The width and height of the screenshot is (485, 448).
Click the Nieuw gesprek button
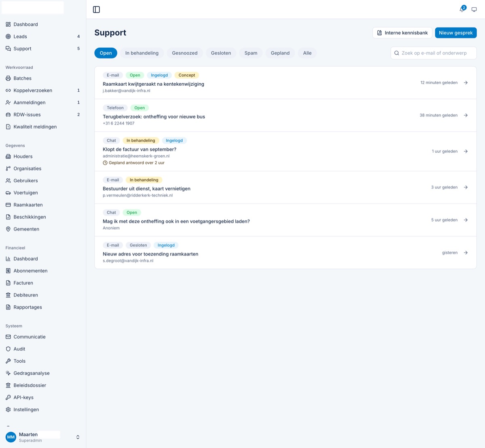pyautogui.click(x=456, y=33)
